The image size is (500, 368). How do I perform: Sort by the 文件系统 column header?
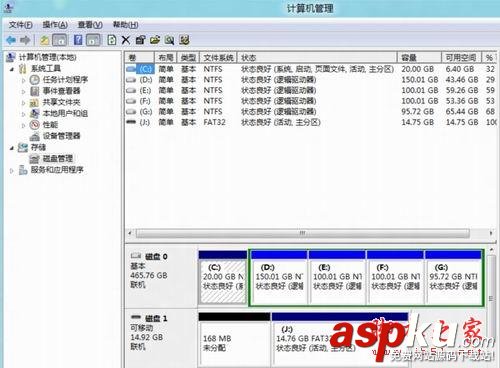tap(218, 57)
